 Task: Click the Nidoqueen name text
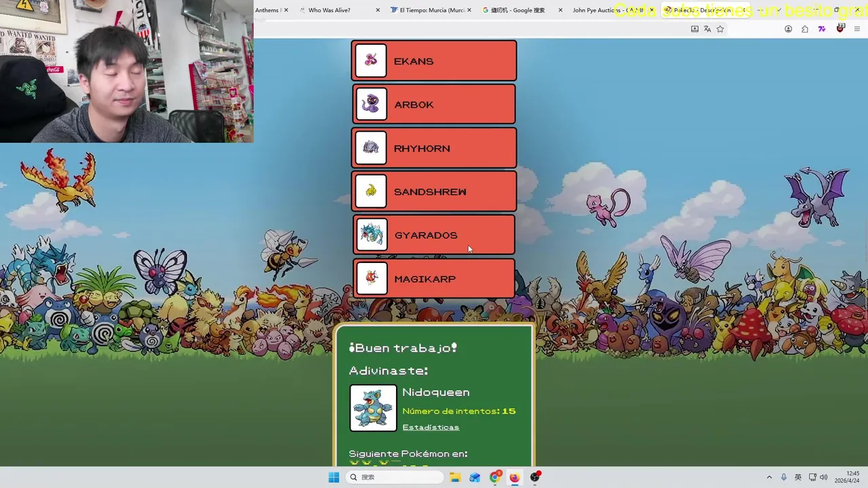pos(436,392)
